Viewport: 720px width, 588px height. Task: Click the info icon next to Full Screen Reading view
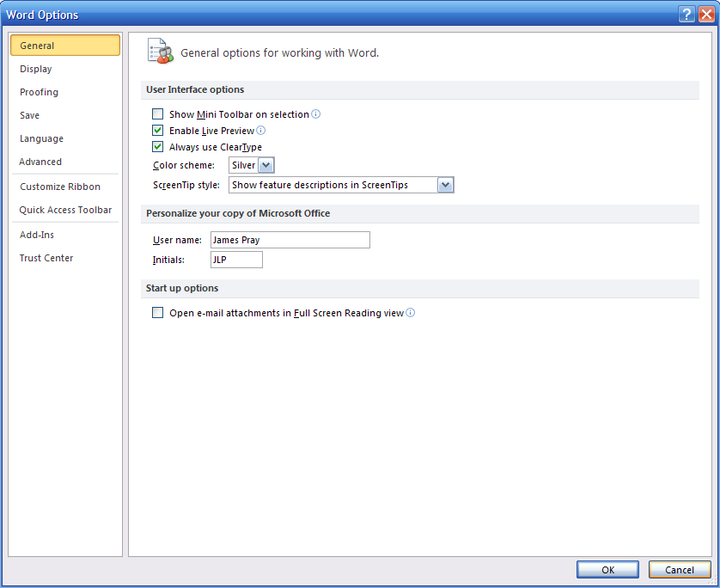[411, 312]
